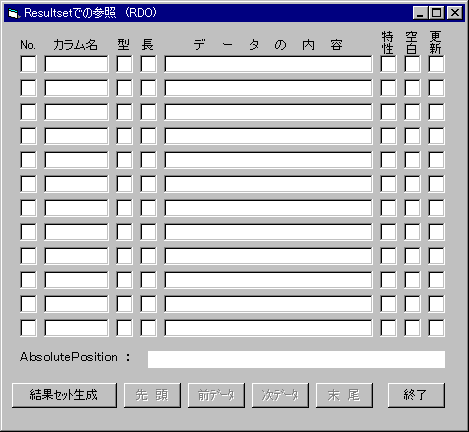Select the third row データの内容 field

[x=268, y=112]
